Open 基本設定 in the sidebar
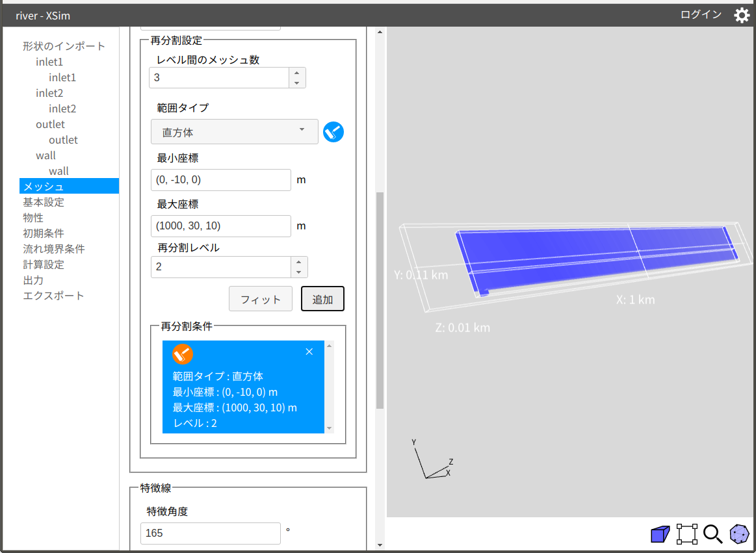The image size is (756, 553). click(x=44, y=202)
